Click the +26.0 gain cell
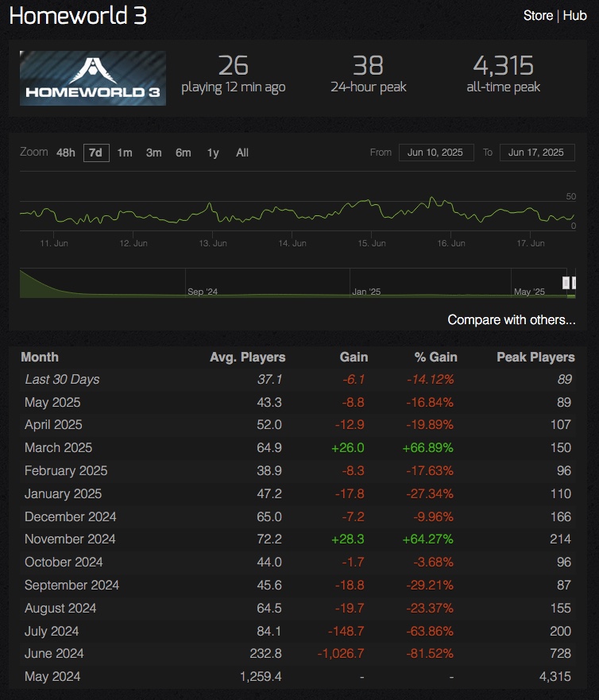Screen dimensions: 599x700 tap(348, 448)
